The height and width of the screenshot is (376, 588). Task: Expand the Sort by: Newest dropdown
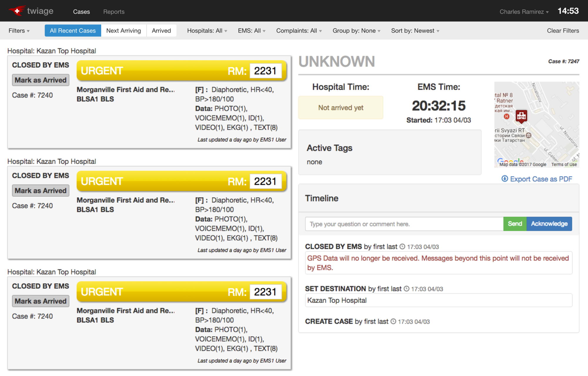click(415, 31)
